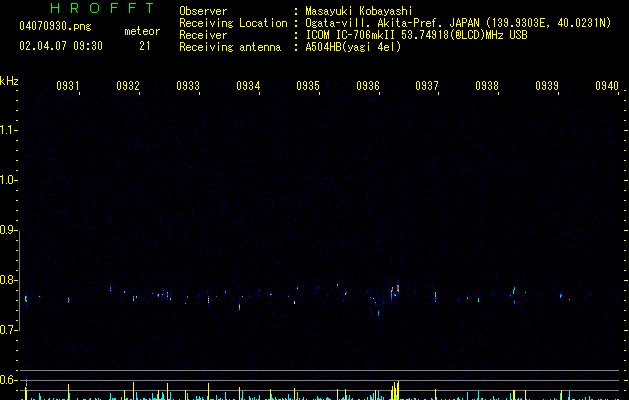This screenshot has width=629, height=400.
Task: Click the 0.7 kHz axis label
Action: [x=8, y=330]
